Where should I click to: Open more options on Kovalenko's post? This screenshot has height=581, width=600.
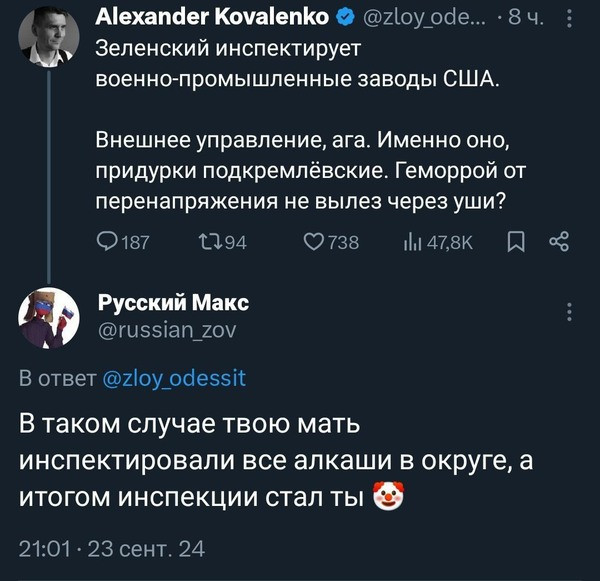point(570,18)
